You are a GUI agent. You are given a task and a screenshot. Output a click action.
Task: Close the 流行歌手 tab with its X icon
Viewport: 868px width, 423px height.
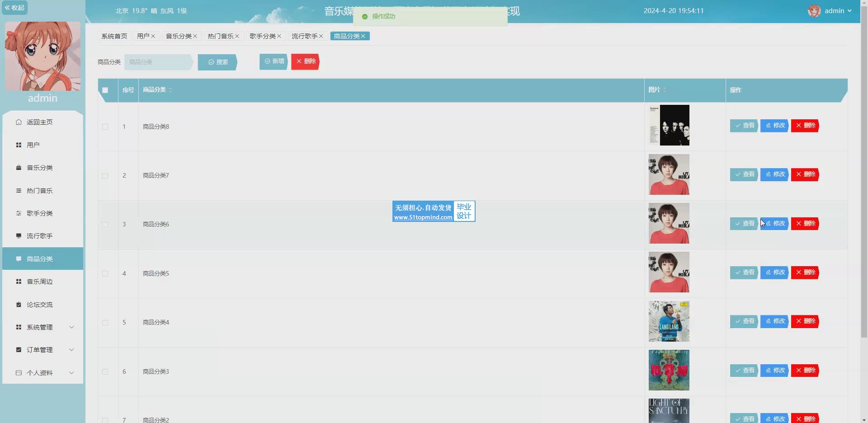[x=321, y=36]
